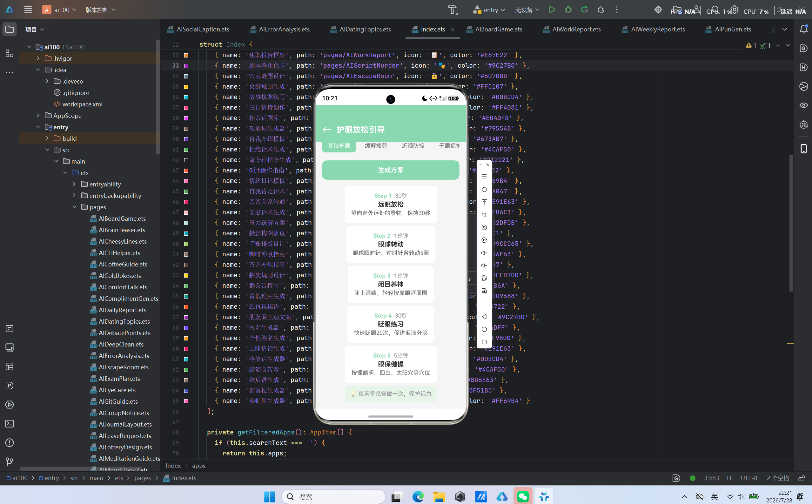Viewport: 812px width, 504px height.
Task: Open the device manager phone icon in right sidebar
Action: pyautogui.click(x=803, y=148)
